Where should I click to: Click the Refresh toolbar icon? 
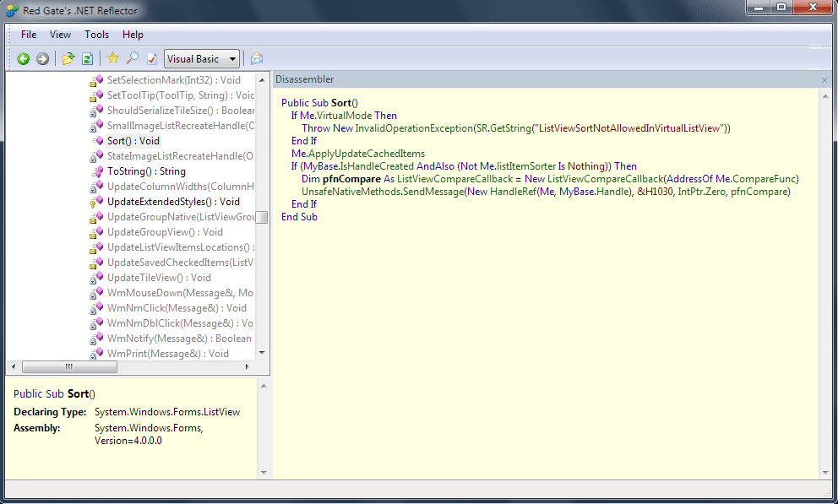87,59
